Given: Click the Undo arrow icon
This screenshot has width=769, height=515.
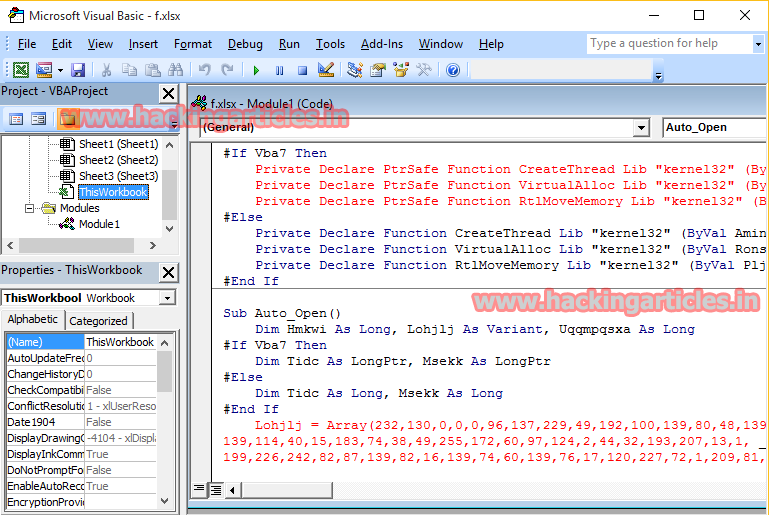Looking at the screenshot, I should (x=204, y=70).
